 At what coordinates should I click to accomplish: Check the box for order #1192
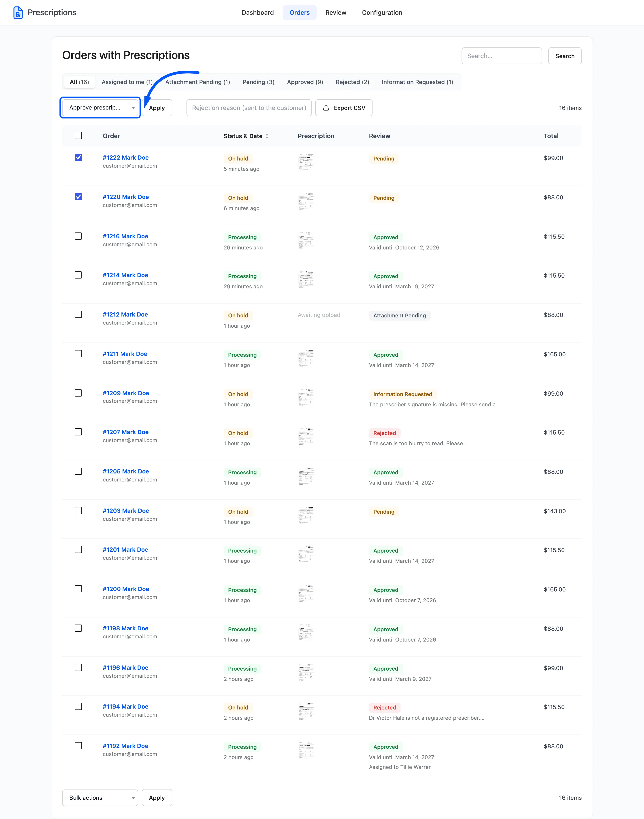pos(78,746)
